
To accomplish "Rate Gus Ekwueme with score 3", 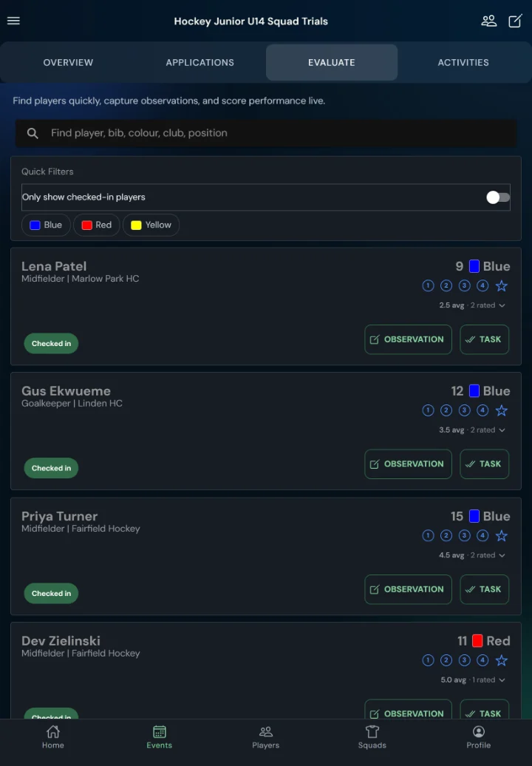I will click(x=464, y=410).
